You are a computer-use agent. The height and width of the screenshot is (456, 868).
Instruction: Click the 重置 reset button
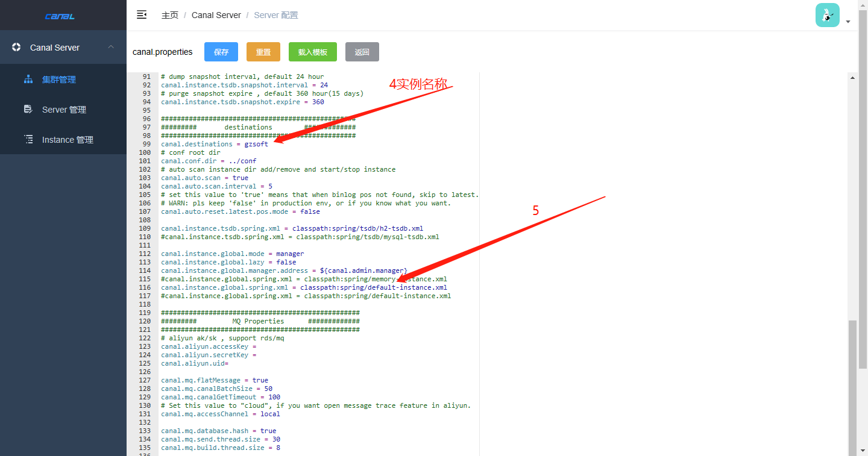[263, 52]
